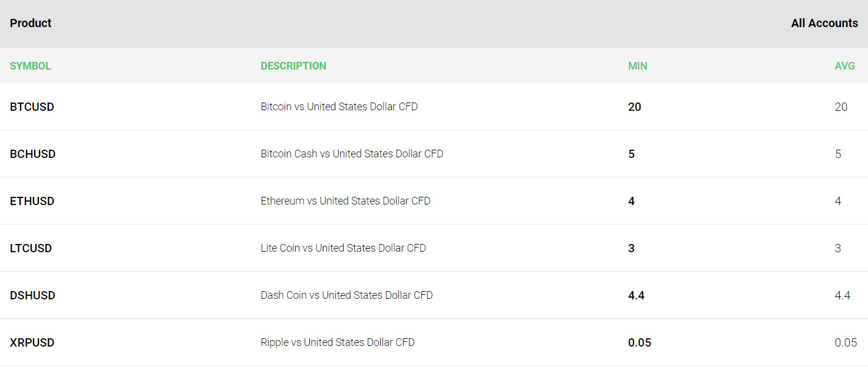Select the Product header label
This screenshot has height=376, width=868.
(31, 24)
